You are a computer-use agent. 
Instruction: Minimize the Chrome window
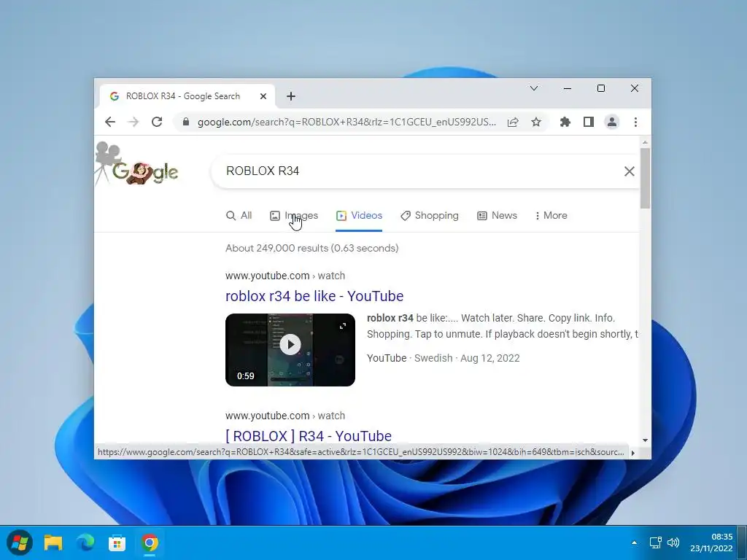pyautogui.click(x=568, y=88)
